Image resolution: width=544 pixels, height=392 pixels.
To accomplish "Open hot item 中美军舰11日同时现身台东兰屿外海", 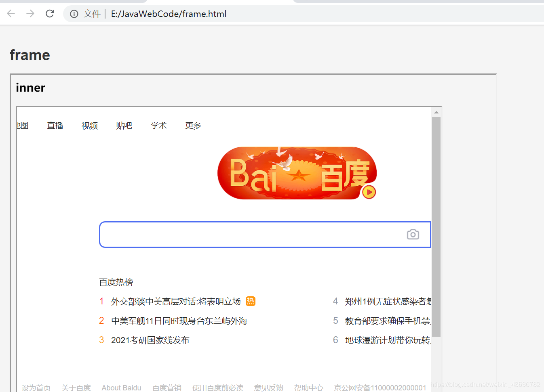I will [x=179, y=321].
